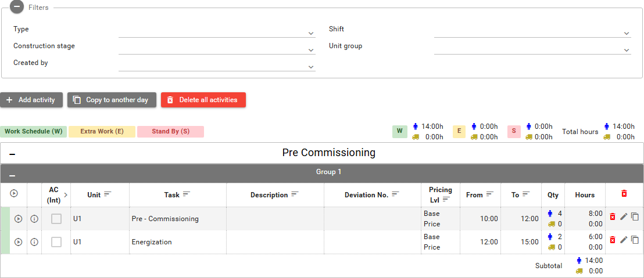Select the Work Schedule (W) legend tag
This screenshot has height=278, width=644.
coord(33,132)
